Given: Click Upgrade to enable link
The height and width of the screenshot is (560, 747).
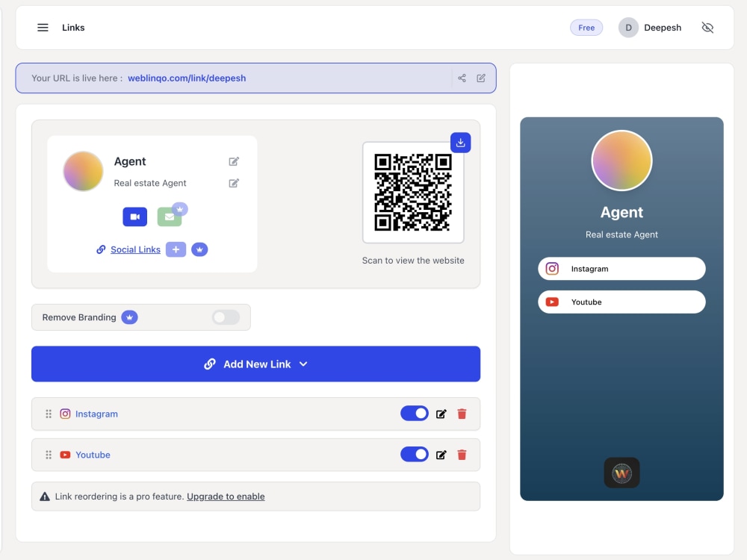Looking at the screenshot, I should 226,497.
